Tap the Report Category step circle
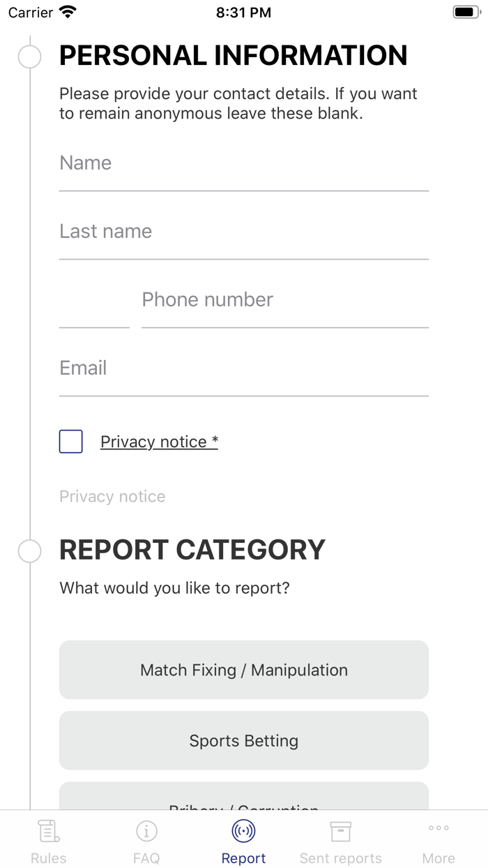The height and width of the screenshot is (868, 488). coord(29,551)
